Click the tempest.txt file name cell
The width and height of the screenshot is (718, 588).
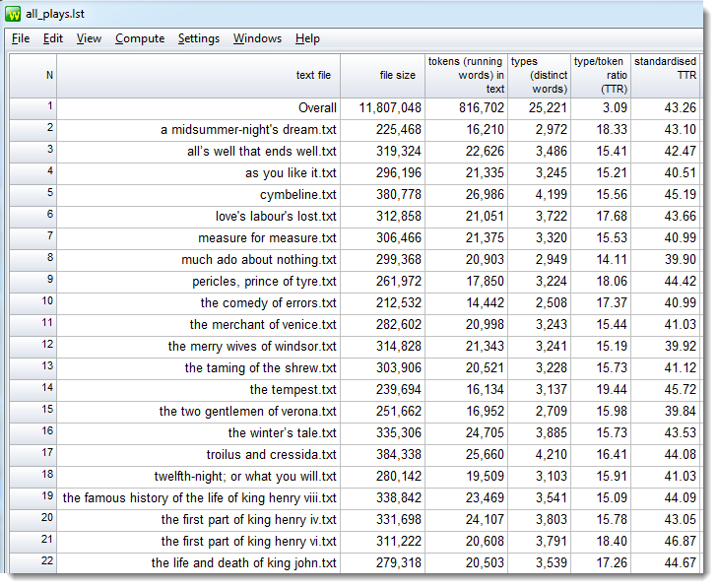point(293,390)
